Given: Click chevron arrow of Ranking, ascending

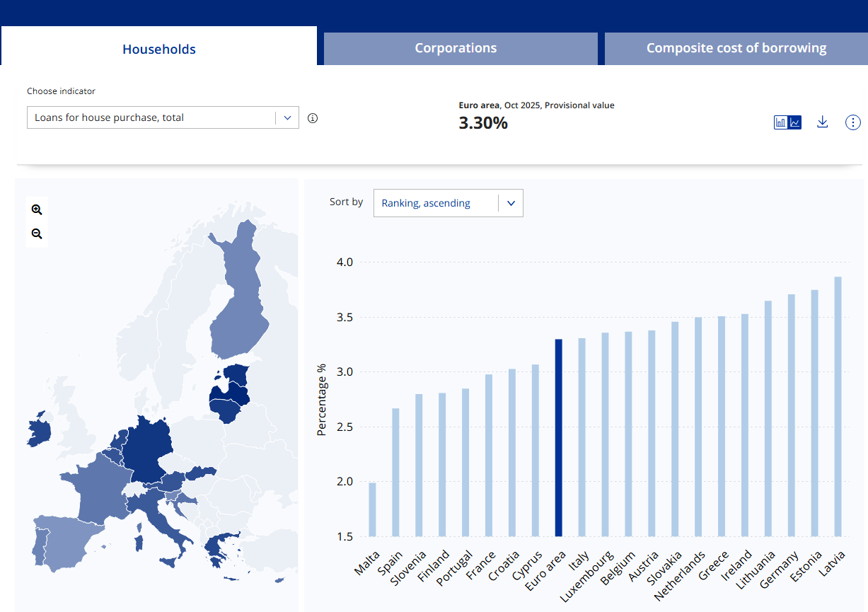Looking at the screenshot, I should pos(511,203).
